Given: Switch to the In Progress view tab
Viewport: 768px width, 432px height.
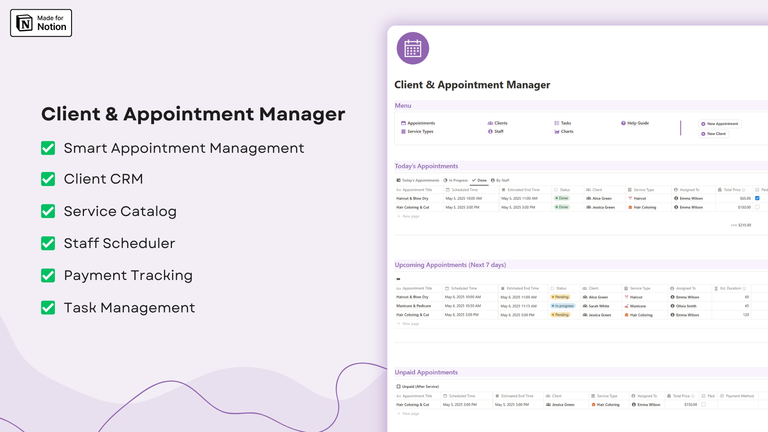Looking at the screenshot, I should (x=456, y=180).
